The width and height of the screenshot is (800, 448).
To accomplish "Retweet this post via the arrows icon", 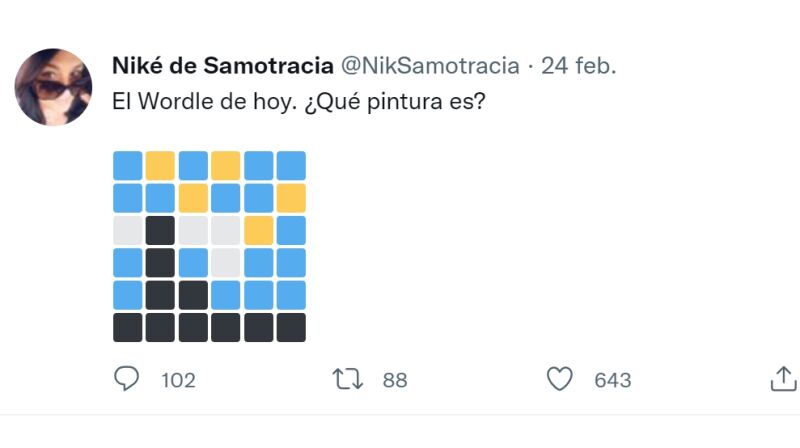I will tap(347, 379).
